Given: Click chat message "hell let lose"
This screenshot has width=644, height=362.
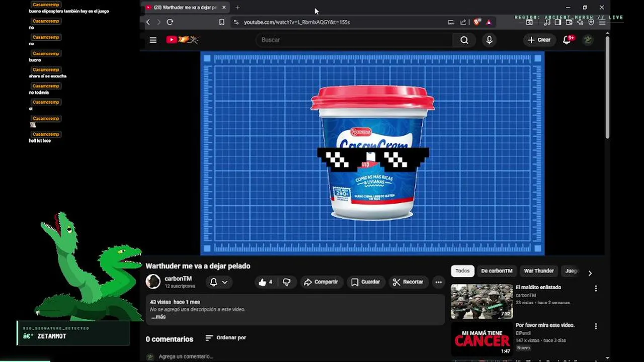Looking at the screenshot, I should [x=40, y=141].
